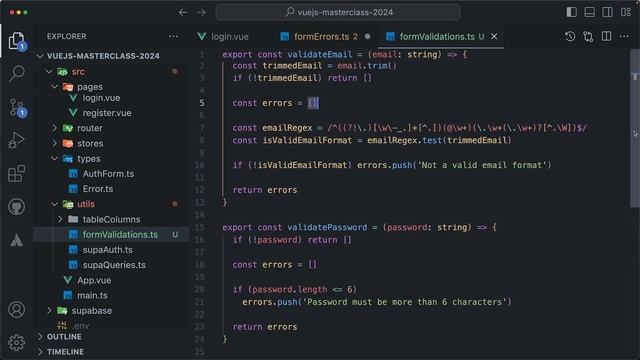The width and height of the screenshot is (640, 360).
Task: Open supaQueries.ts file
Action: click(114, 265)
